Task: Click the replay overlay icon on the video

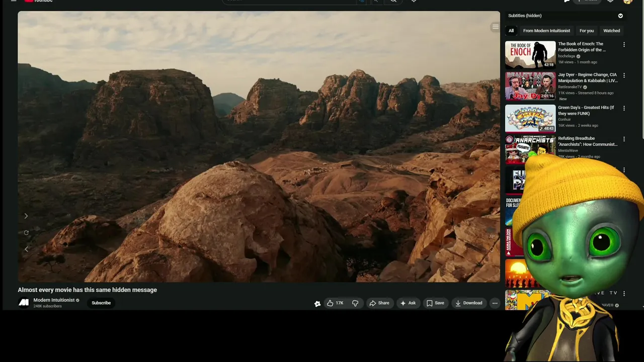Action: [26, 233]
